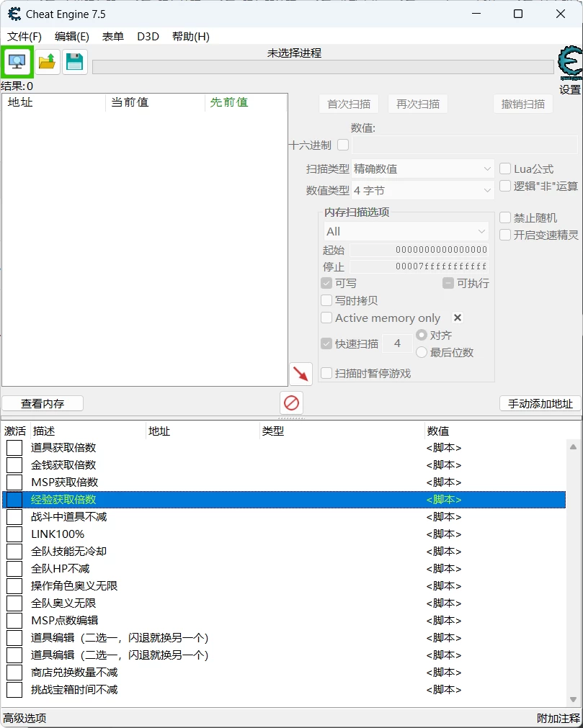Click the process progress bar
This screenshot has height=728, width=583.
324,67
